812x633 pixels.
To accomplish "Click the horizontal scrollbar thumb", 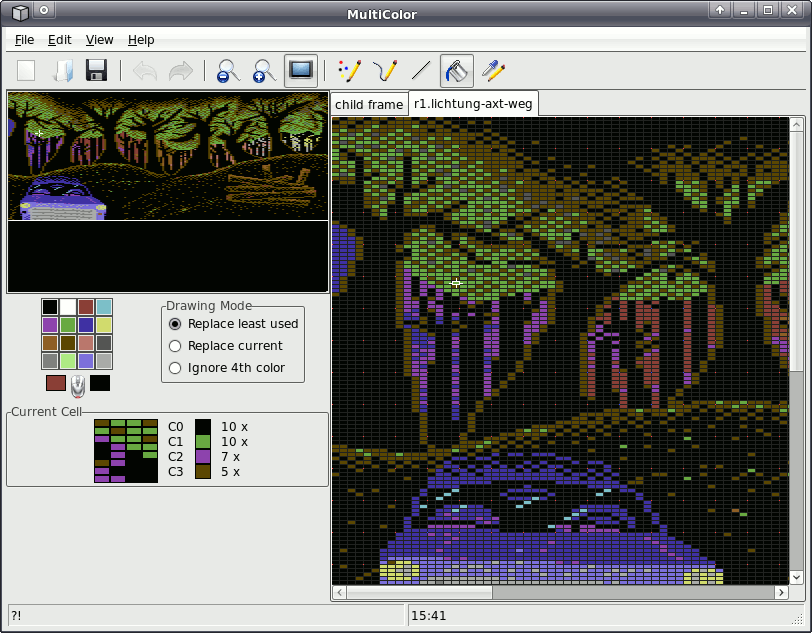I will (x=419, y=592).
